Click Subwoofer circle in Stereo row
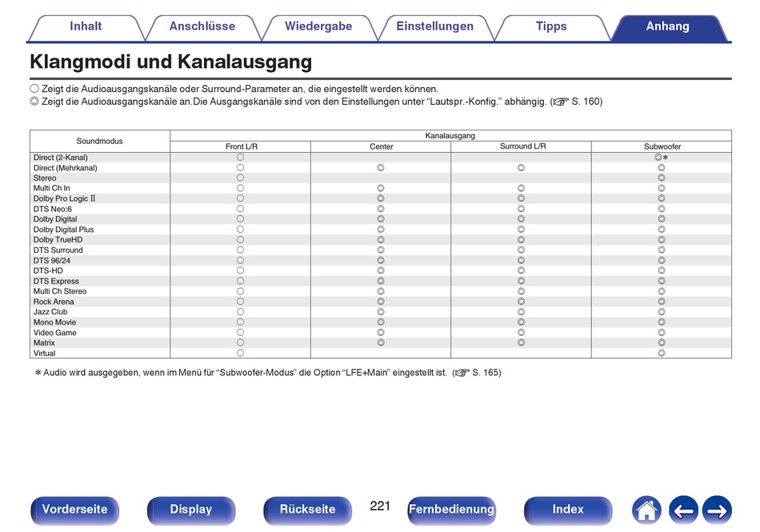This screenshot has height=532, width=760. pos(662,178)
